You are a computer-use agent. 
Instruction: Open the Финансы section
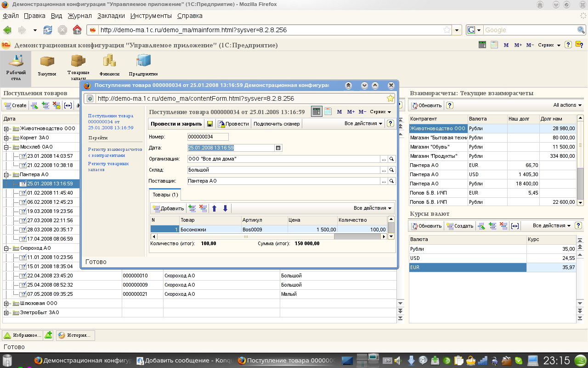[109, 65]
